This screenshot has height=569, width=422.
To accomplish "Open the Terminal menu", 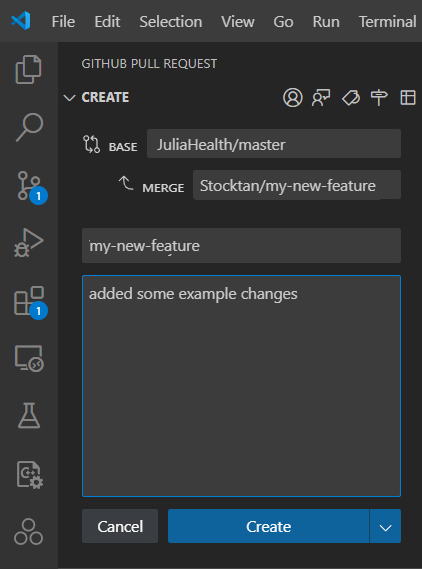I will [x=388, y=22].
